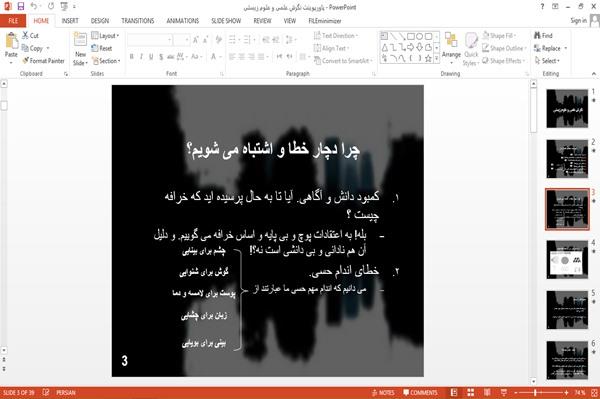Viewport: 600px width, 399px height.
Task: Click Sign in link
Action: pyautogui.click(x=578, y=21)
